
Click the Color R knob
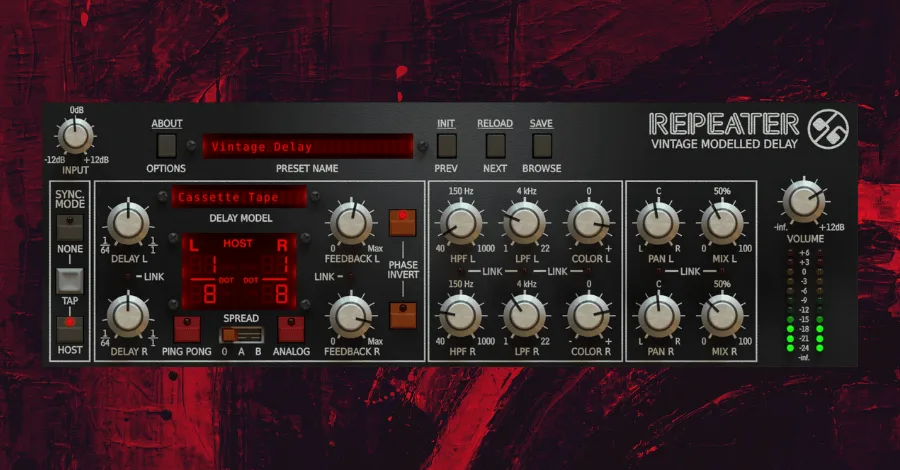[x=588, y=316]
